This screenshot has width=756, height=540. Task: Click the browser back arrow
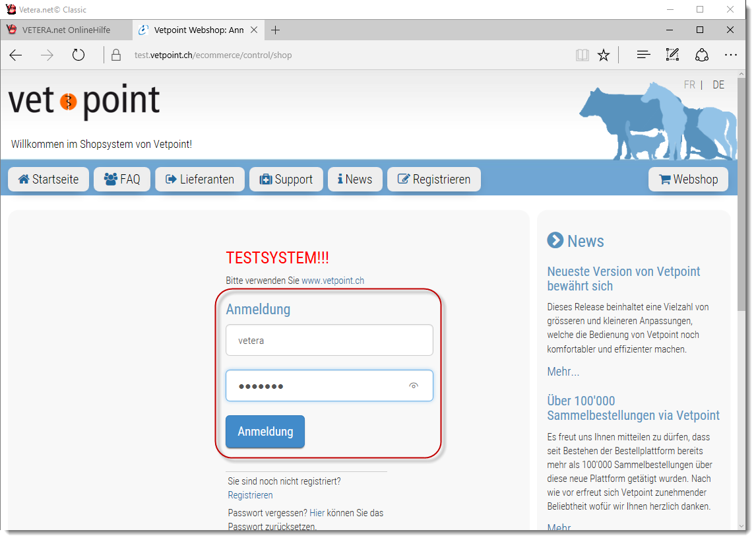pos(16,55)
